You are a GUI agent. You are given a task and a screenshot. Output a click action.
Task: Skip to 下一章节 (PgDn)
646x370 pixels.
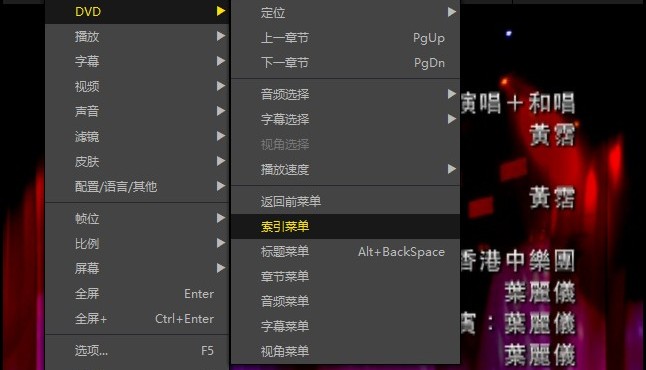(345, 63)
